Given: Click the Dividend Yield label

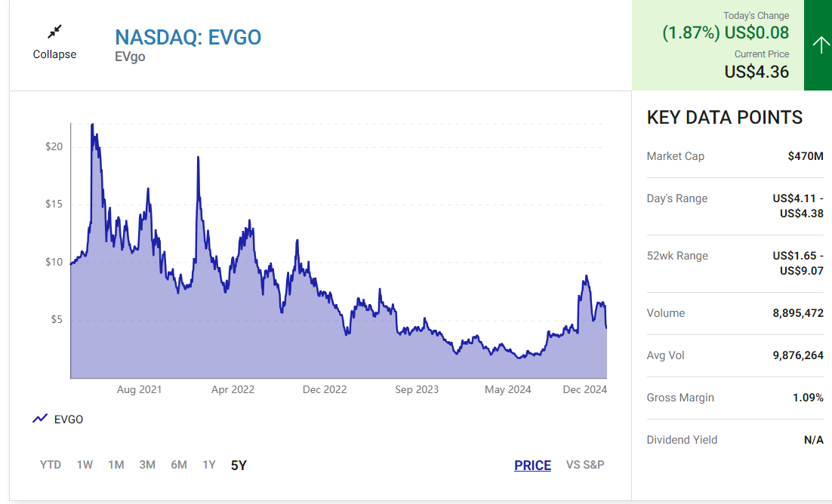Looking at the screenshot, I should click(682, 440).
